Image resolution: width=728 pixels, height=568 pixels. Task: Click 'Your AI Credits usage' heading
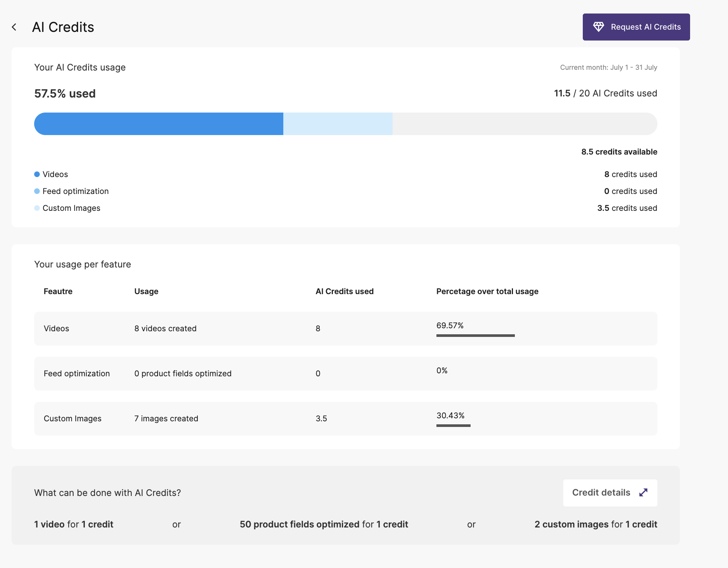click(x=80, y=68)
